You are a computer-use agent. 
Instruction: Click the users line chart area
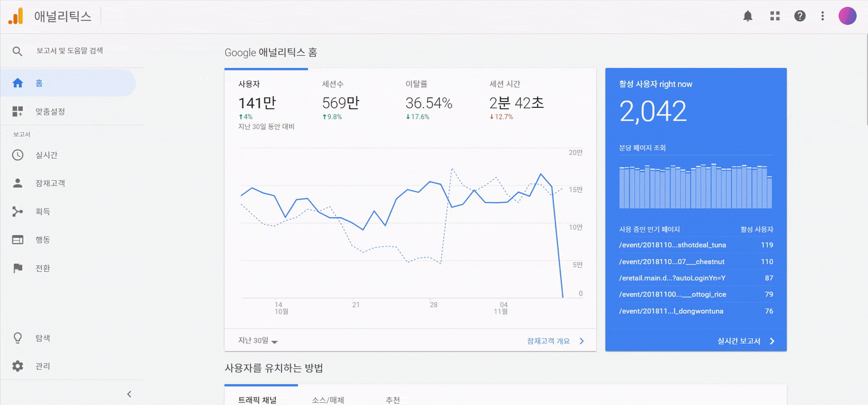[402, 223]
